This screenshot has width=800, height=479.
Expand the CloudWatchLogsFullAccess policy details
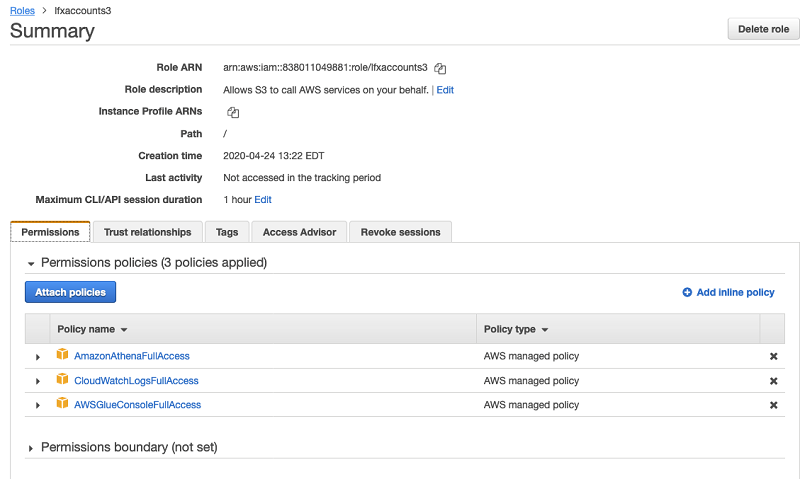point(38,381)
